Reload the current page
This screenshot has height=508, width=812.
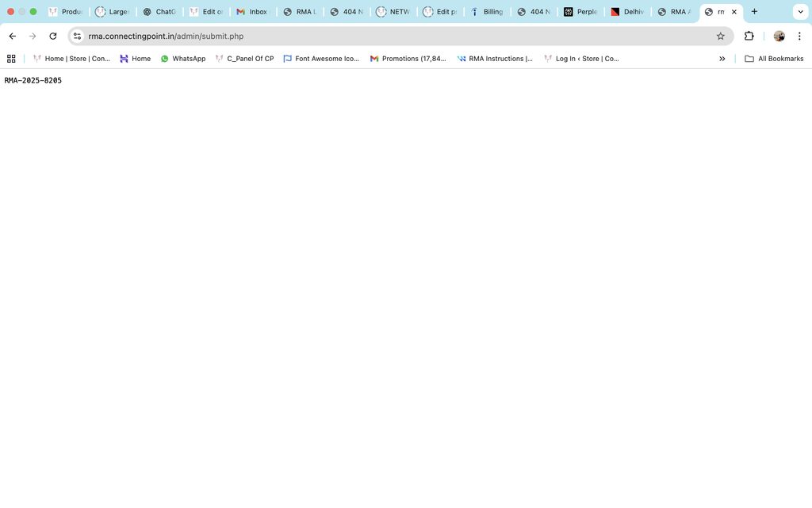click(53, 36)
